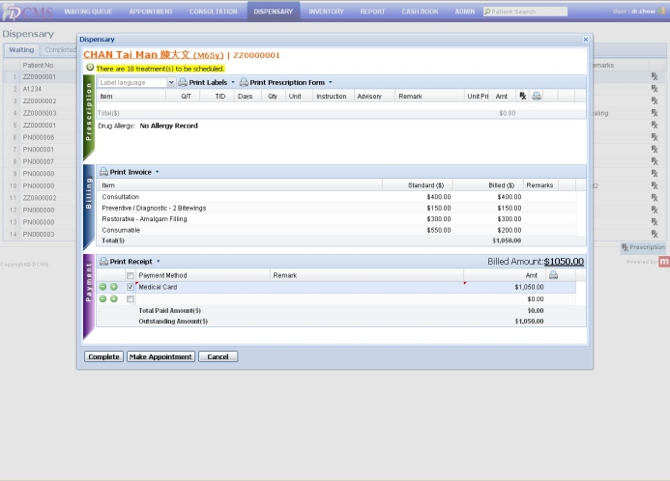The image size is (670, 481).
Task: Open the Cash Book menu
Action: coord(420,12)
